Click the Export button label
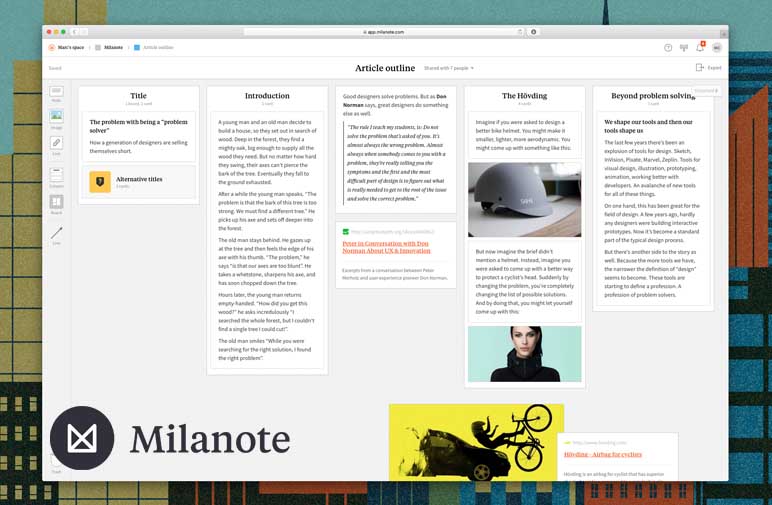Viewport: 772px width, 505px height. 714,68
